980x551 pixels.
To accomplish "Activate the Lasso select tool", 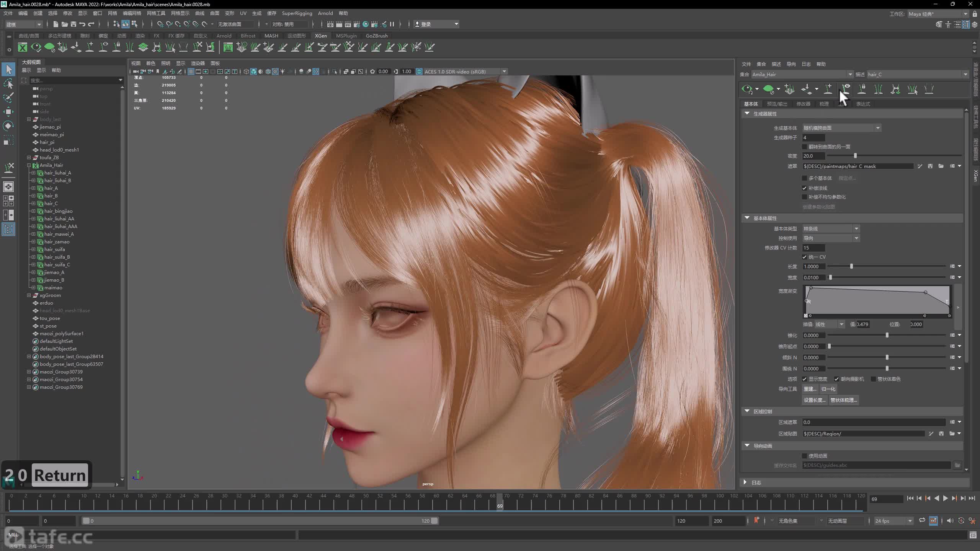I will tap(8, 83).
